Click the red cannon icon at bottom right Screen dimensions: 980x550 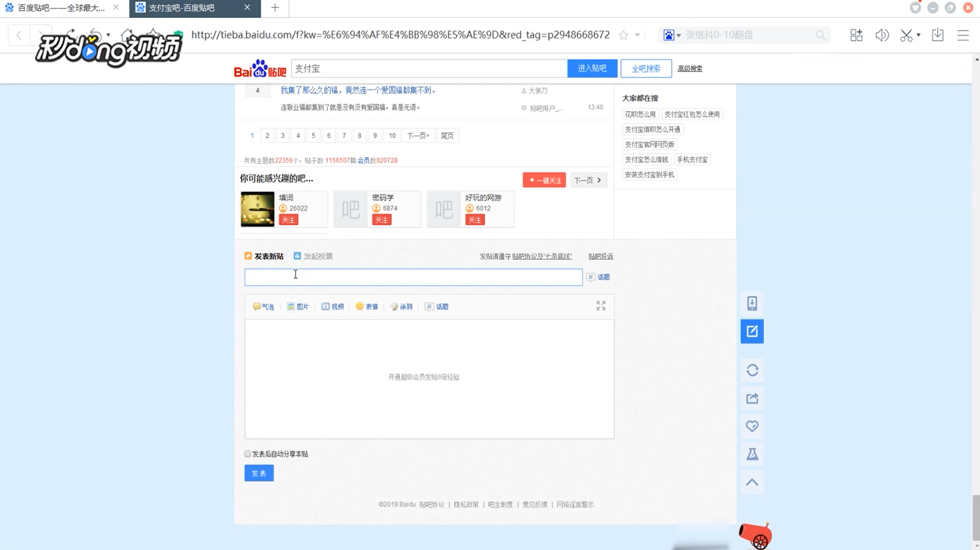(756, 536)
